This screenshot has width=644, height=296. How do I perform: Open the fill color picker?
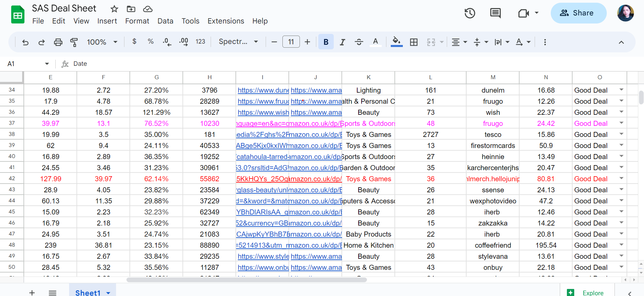(396, 42)
